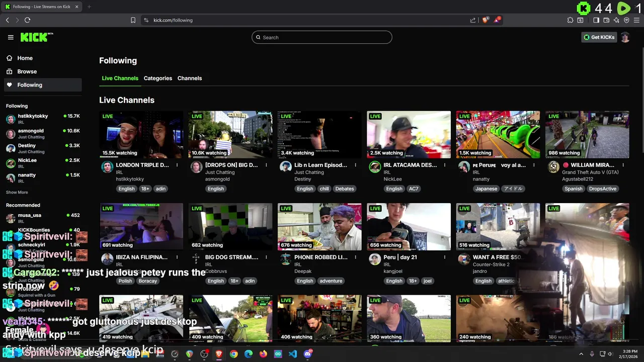Open musa_usa in the Recommended list
This screenshot has height=362, width=644.
click(43, 218)
